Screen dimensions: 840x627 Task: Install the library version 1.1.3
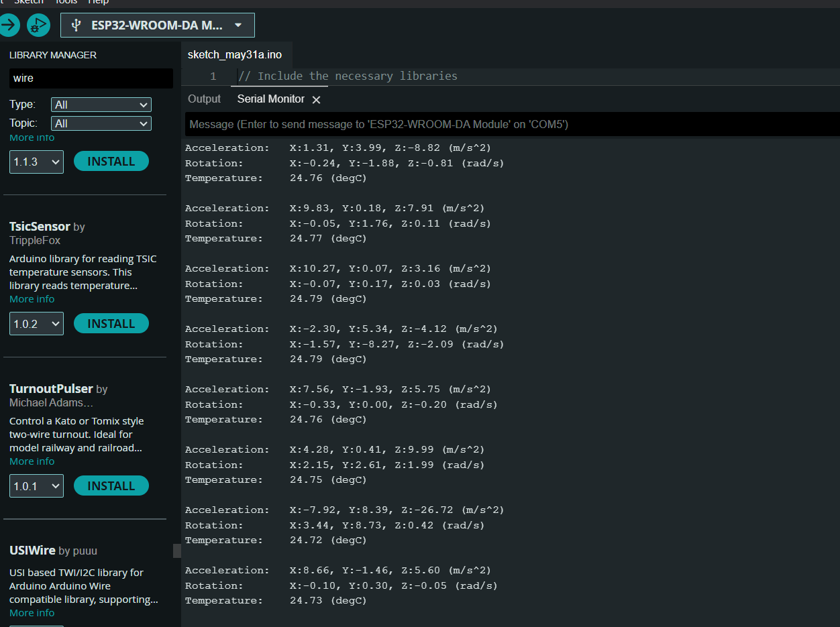tap(111, 161)
